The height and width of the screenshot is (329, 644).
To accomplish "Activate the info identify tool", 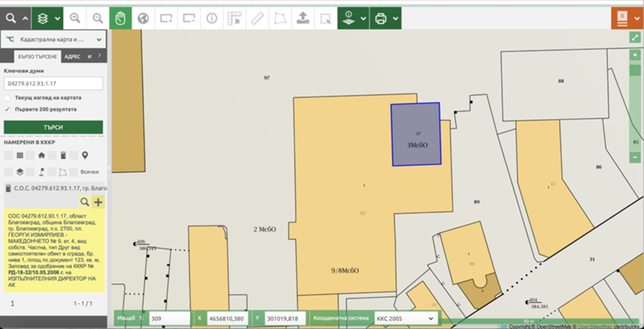I will pyautogui.click(x=212, y=17).
